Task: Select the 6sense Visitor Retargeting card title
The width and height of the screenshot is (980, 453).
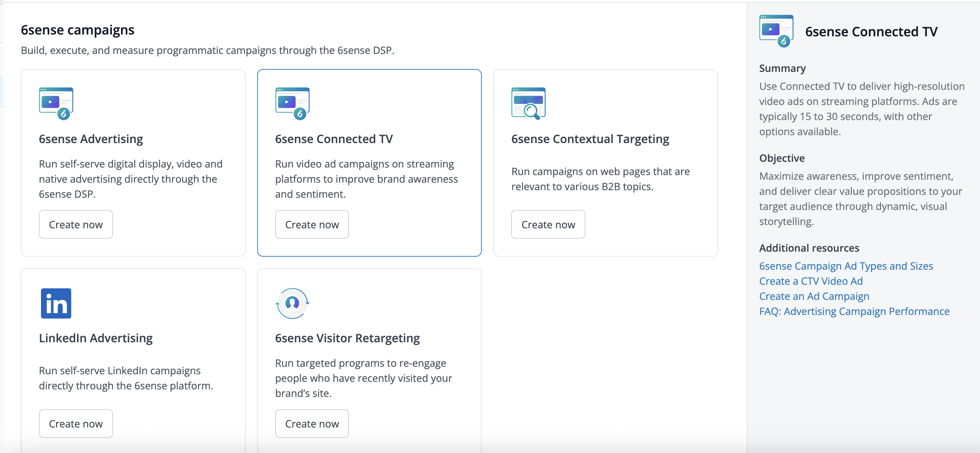Action: [347, 338]
